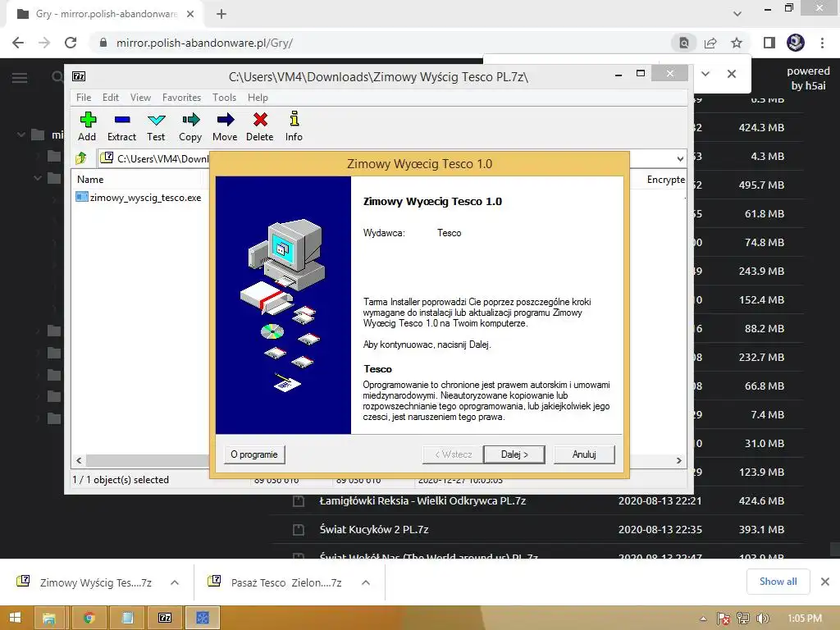
Task: Bookmark this page with the star icon
Action: [737, 43]
